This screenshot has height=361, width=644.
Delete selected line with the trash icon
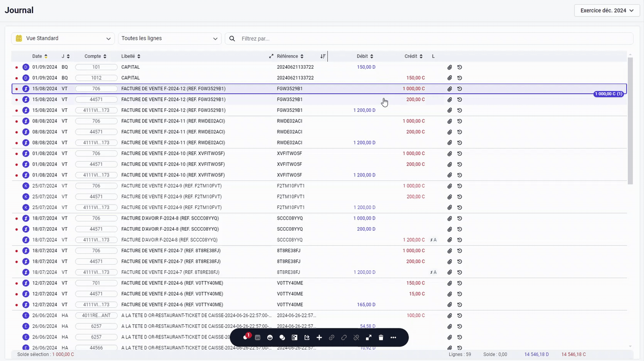380,337
